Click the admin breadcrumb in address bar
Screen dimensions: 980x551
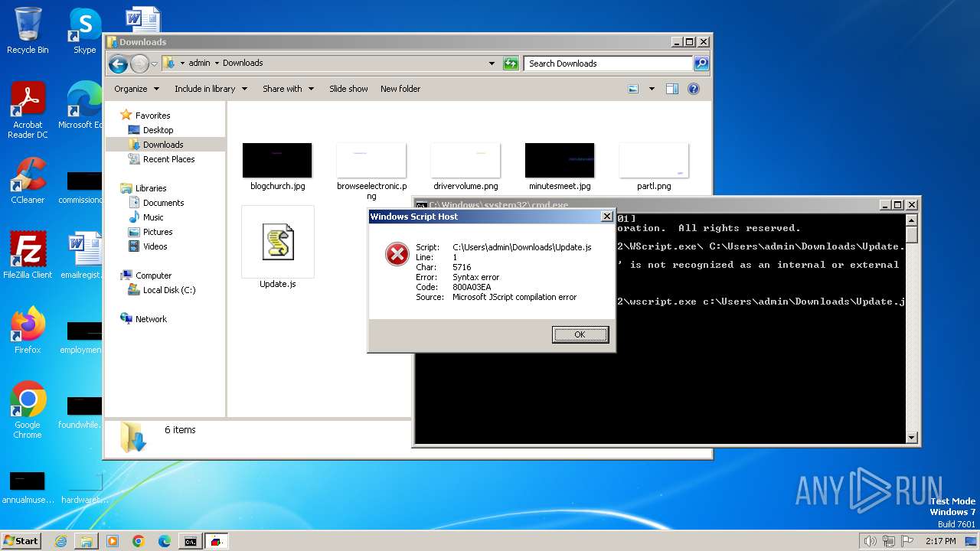(199, 64)
